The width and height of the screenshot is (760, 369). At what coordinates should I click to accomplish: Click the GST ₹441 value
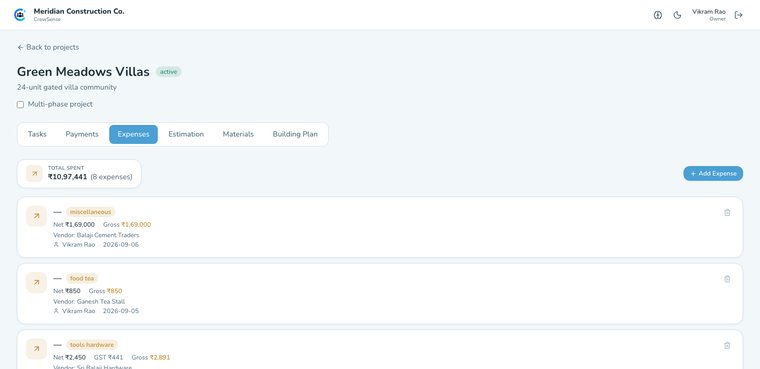pyautogui.click(x=109, y=357)
